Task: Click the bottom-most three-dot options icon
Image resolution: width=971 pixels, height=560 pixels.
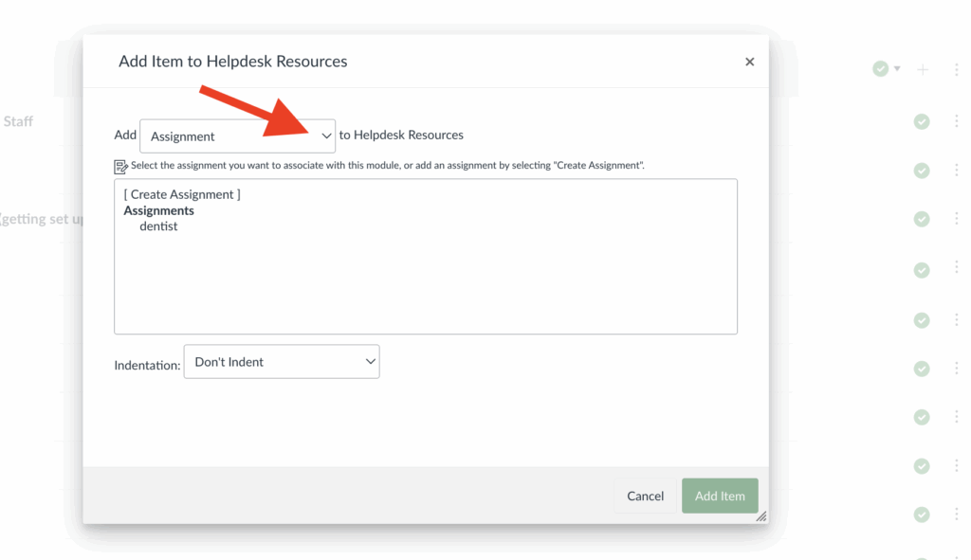Action: [x=957, y=515]
